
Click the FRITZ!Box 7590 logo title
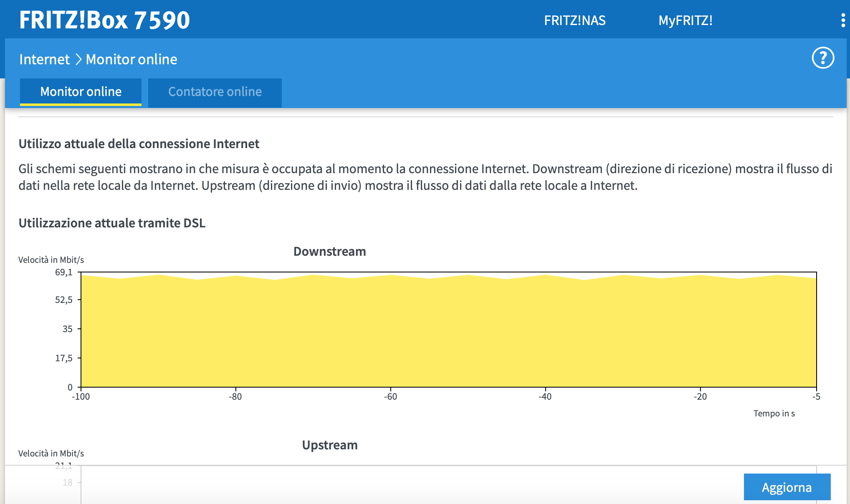point(104,20)
